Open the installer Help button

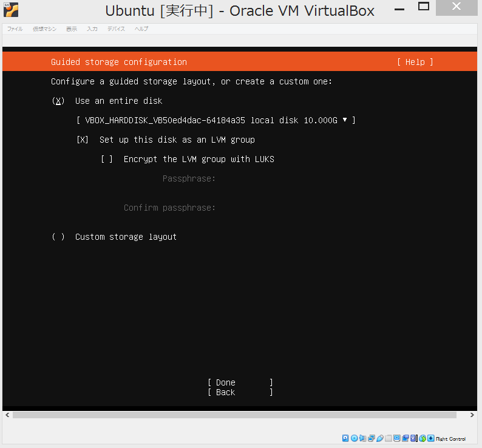[x=415, y=62]
